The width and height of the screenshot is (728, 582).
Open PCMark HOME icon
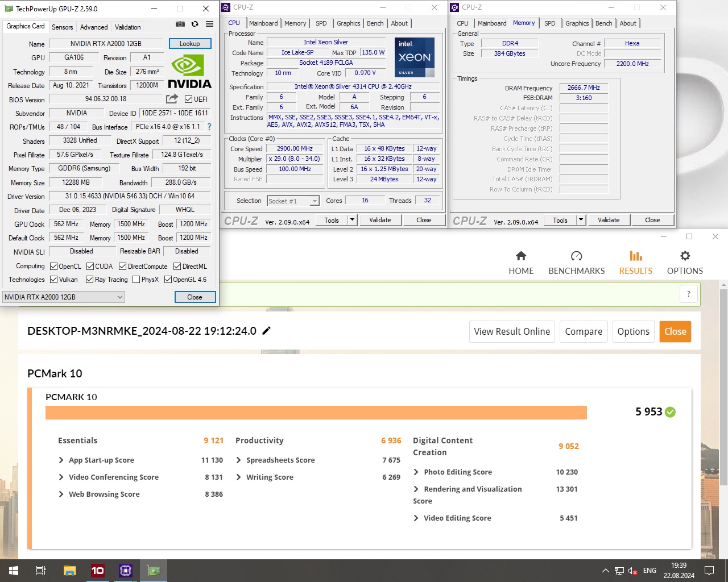(x=521, y=256)
